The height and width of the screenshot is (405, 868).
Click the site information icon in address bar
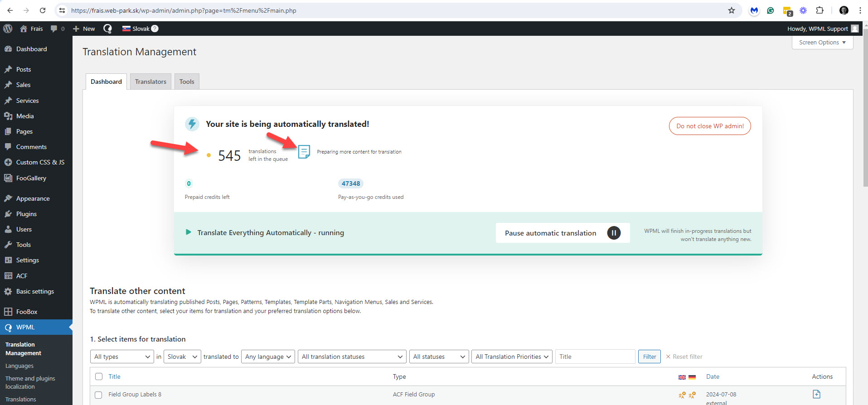62,10
